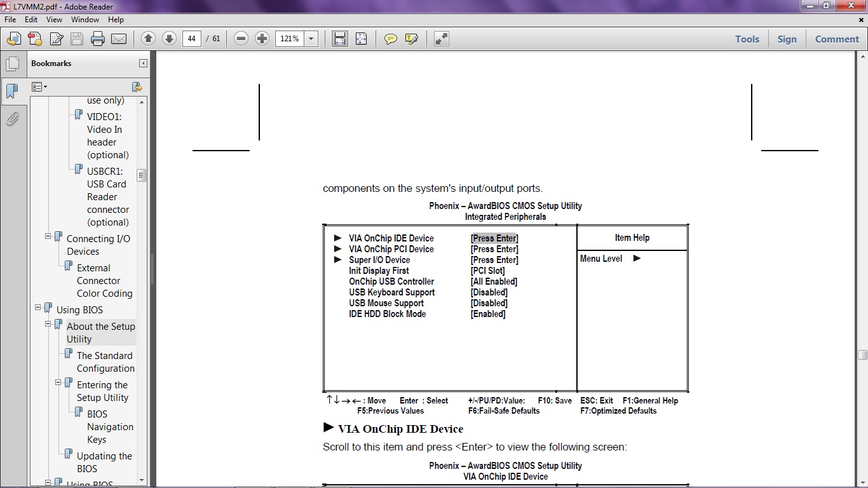Collapse Entering the Setup Utility node
This screenshot has height=488, width=868.
pyautogui.click(x=58, y=383)
